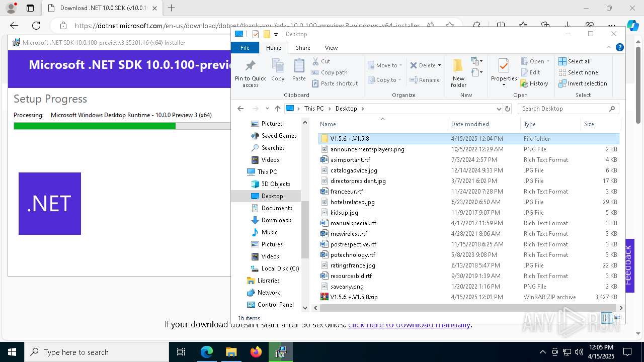Screen dimensions: 644x362
Task: Select hotelsrelated.jpg file
Action: pyautogui.click(x=352, y=202)
